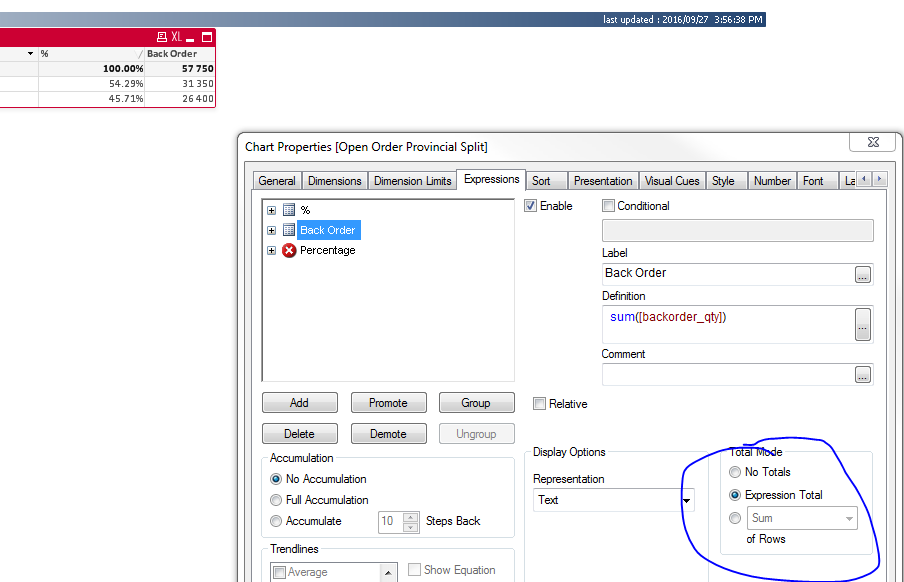Expand the Percentage expression tree node
904x582 pixels.
coord(271,250)
